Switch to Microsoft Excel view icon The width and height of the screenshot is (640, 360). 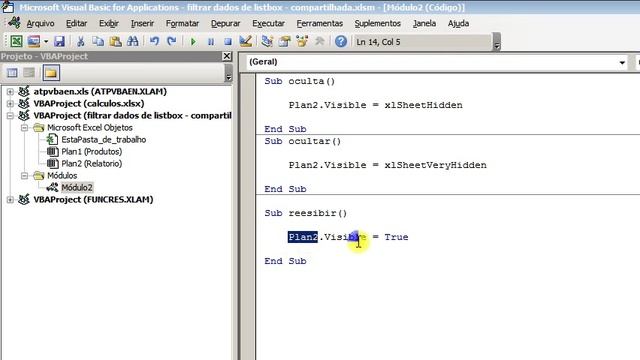(16, 41)
